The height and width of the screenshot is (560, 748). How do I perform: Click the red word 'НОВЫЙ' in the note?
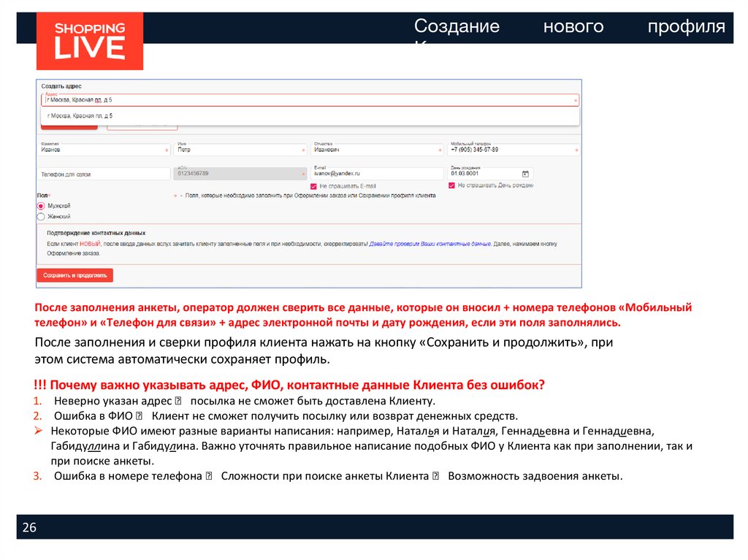[90, 244]
